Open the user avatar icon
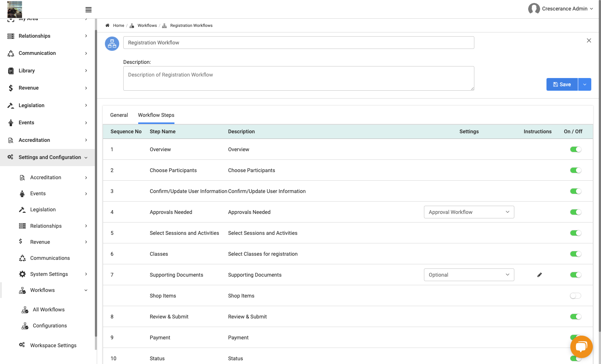Screen dimensions: 601x364 point(534,9)
